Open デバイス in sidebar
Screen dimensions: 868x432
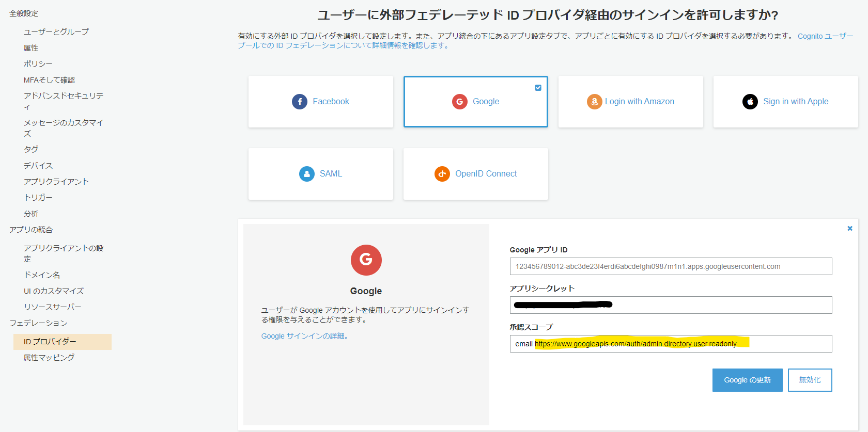click(38, 166)
